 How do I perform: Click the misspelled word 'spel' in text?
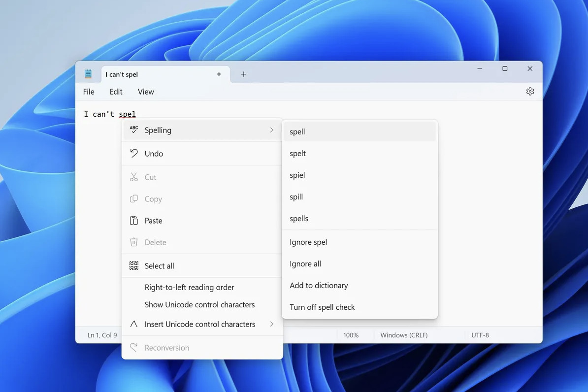tap(127, 114)
